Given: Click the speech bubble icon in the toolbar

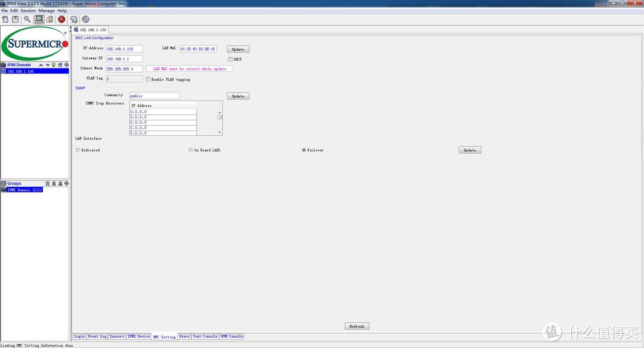Looking at the screenshot, I should [74, 19].
